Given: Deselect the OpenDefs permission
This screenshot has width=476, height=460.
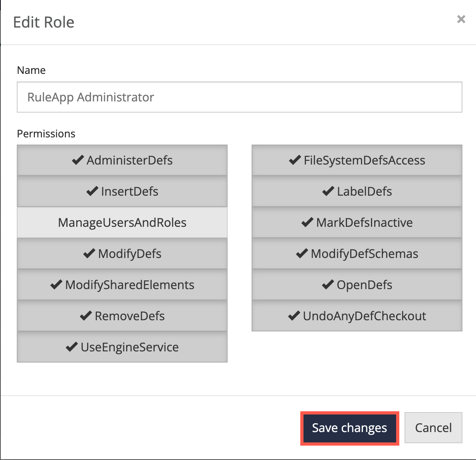Looking at the screenshot, I should [x=357, y=285].
